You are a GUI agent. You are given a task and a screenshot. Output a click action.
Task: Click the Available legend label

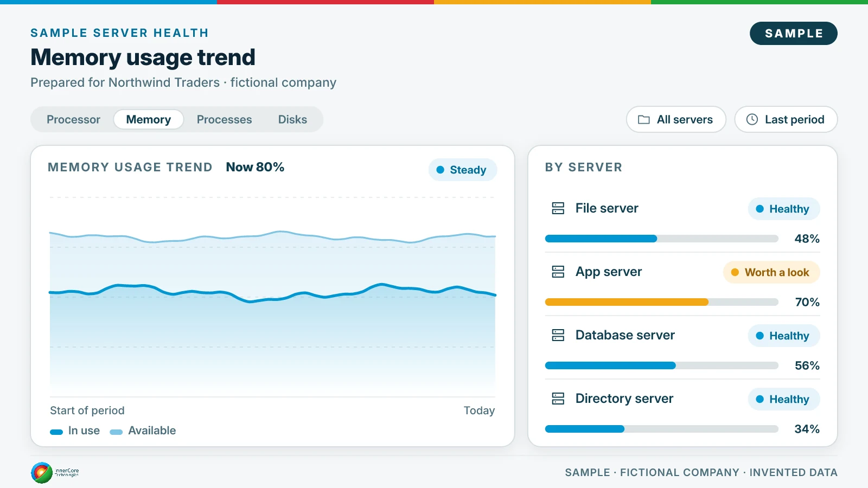[152, 431]
